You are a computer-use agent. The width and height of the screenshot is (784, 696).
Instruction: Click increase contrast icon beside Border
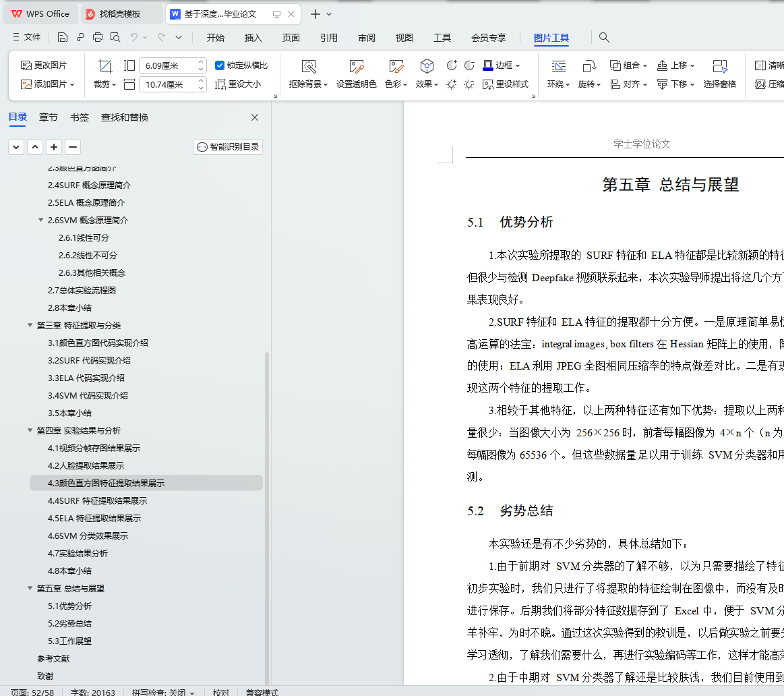click(x=452, y=65)
